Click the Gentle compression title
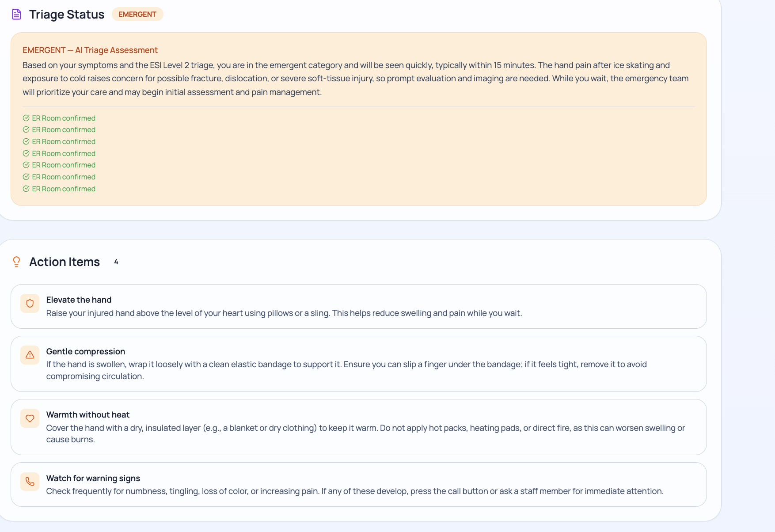 (x=86, y=351)
